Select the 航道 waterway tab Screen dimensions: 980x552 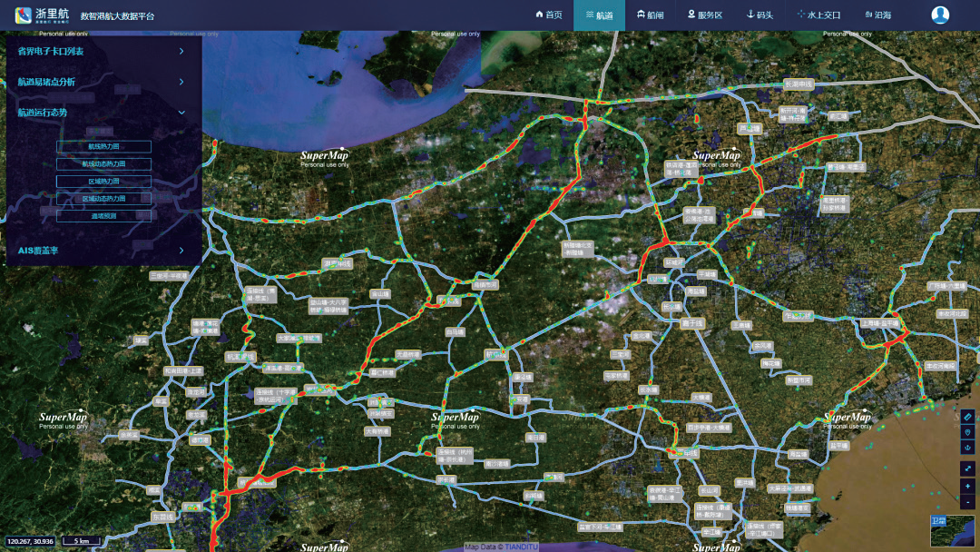599,15
